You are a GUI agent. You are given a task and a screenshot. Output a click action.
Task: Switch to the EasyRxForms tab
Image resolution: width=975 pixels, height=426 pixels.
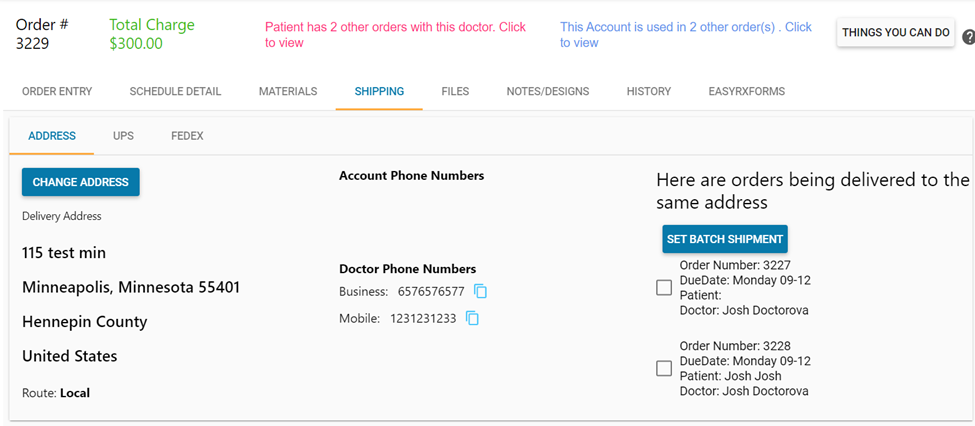tap(746, 91)
